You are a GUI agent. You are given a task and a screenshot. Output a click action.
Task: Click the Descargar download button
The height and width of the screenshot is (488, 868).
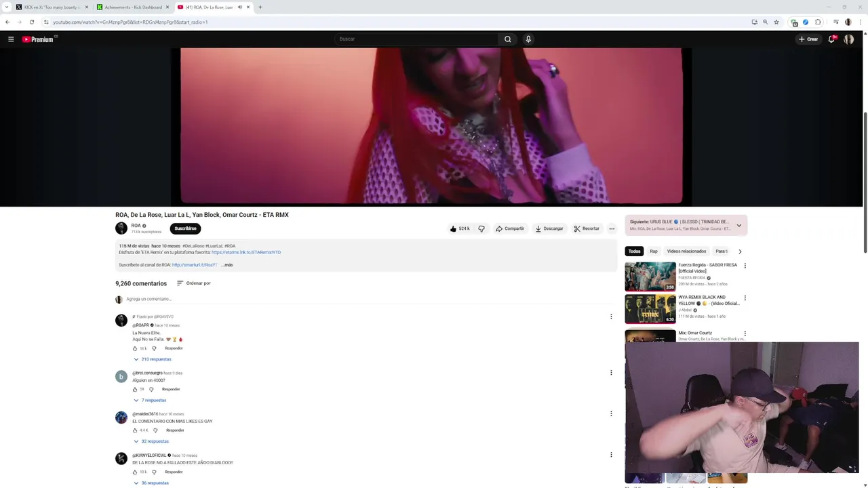point(549,228)
